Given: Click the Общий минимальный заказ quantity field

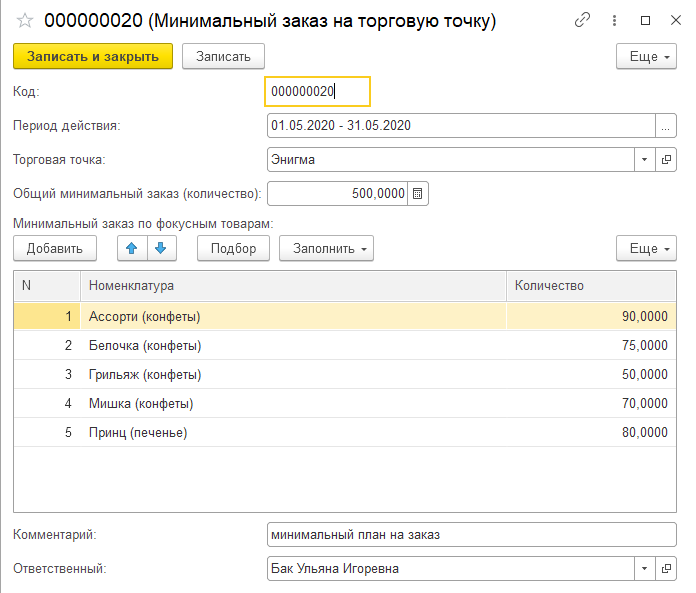Looking at the screenshot, I should click(337, 194).
